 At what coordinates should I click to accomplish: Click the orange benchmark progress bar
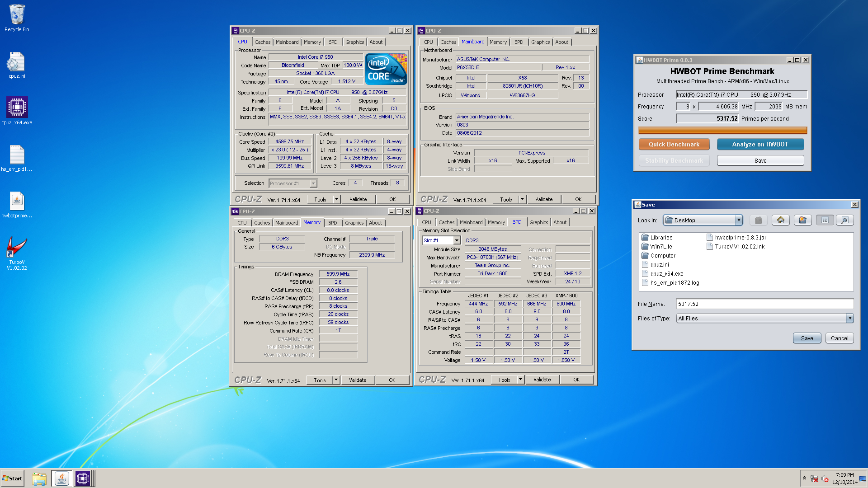click(722, 131)
